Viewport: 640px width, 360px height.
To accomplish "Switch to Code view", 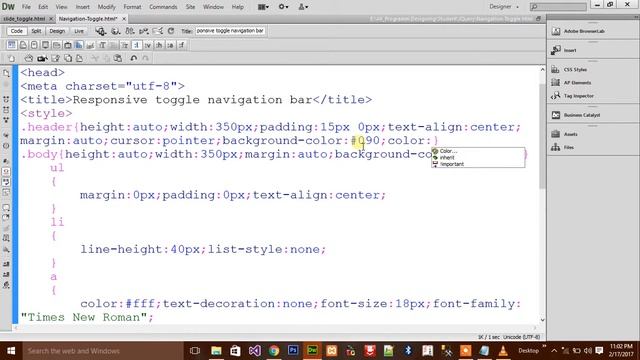I will pyautogui.click(x=17, y=31).
